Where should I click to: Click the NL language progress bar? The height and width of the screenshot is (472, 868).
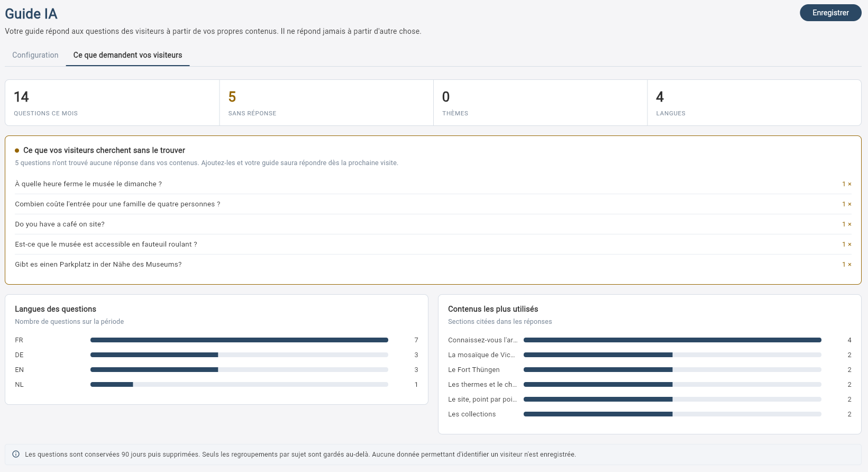pyautogui.click(x=239, y=385)
